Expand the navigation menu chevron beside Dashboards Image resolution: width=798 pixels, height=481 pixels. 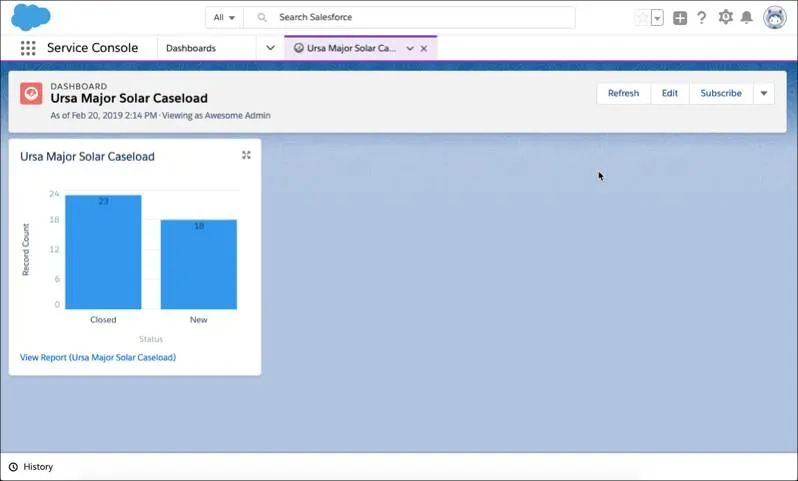pos(270,48)
